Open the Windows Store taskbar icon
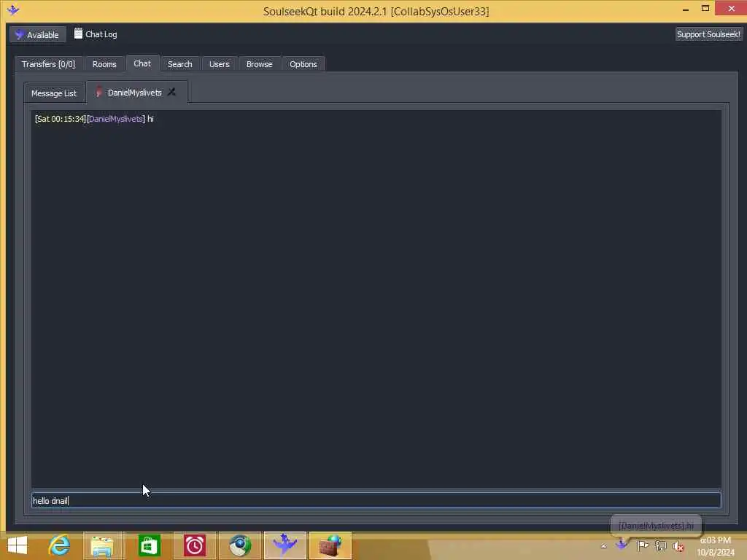Screen dimensions: 747x560 [x=149, y=545]
